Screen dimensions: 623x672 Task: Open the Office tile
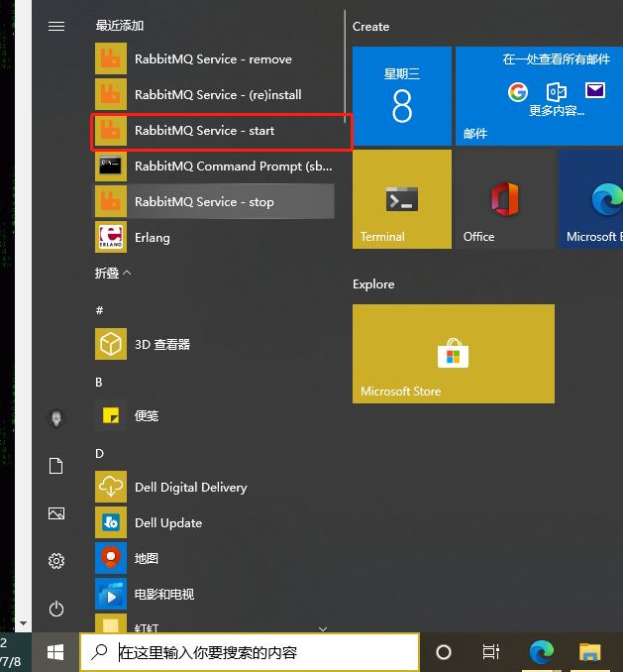(x=505, y=199)
